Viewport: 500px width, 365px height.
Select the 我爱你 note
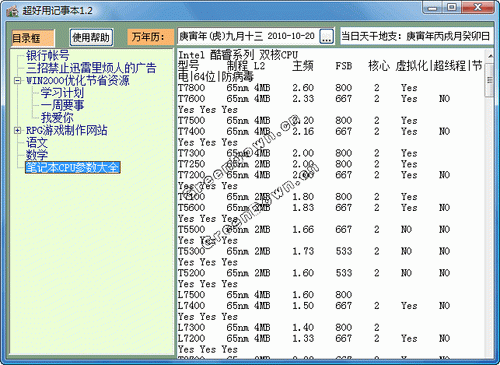[x=57, y=118]
